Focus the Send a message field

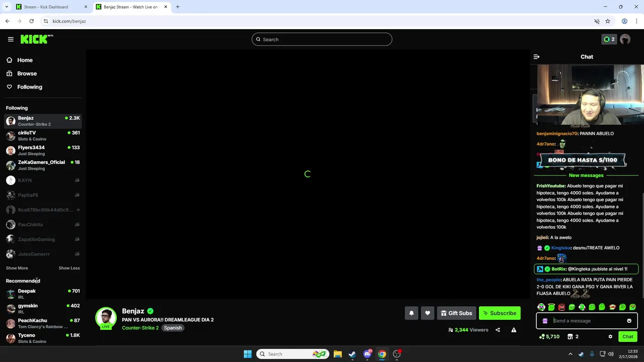pos(587,321)
